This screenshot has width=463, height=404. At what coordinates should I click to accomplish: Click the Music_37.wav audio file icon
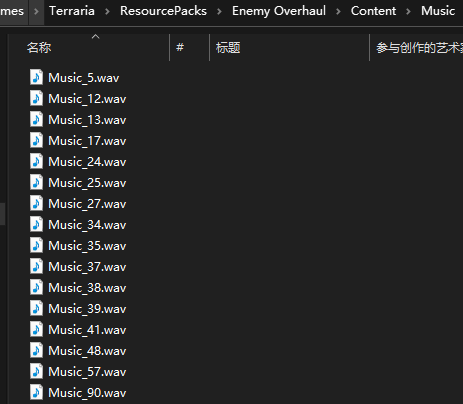click(36, 267)
